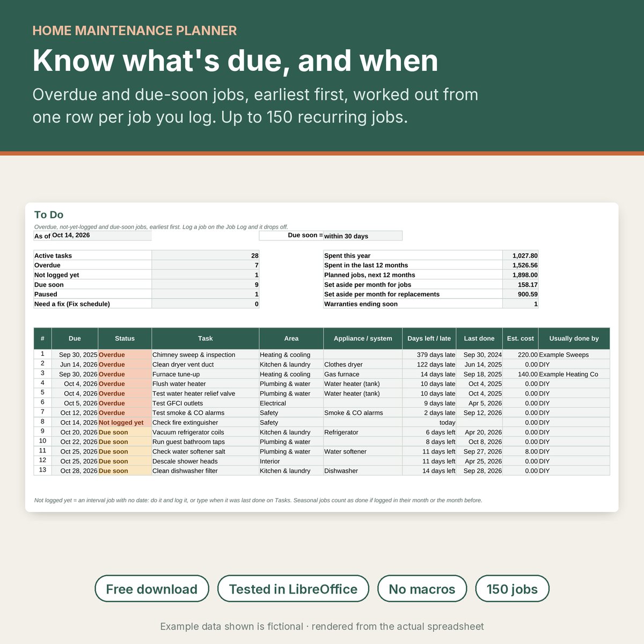The image size is (644, 644).
Task: Click the Not logged yet status cell
Action: pos(125,422)
